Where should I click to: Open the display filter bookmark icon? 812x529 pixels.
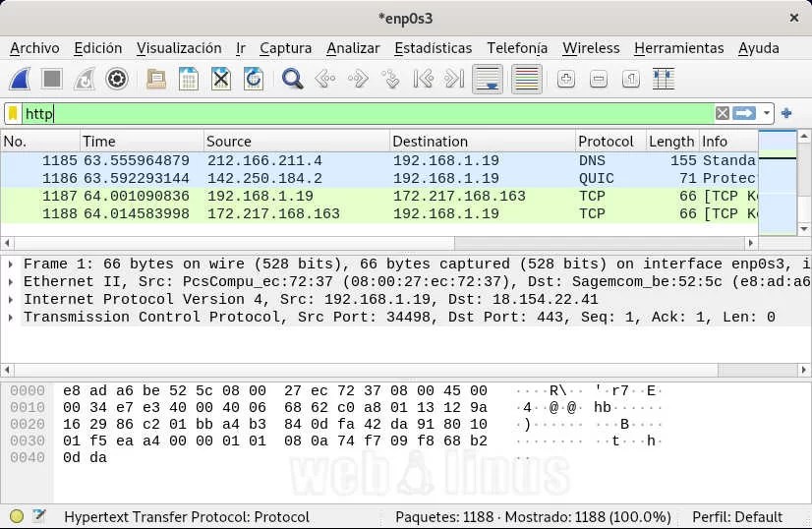pos(13,113)
